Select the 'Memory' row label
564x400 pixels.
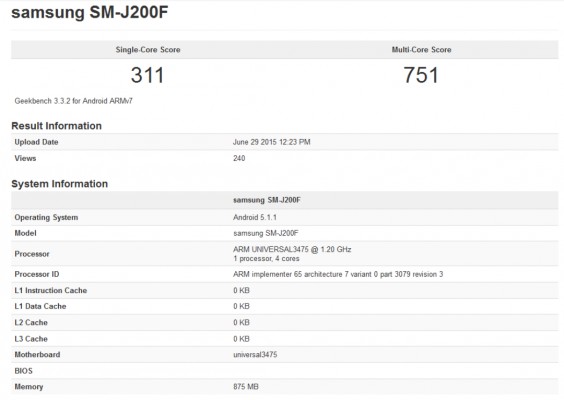click(x=29, y=387)
